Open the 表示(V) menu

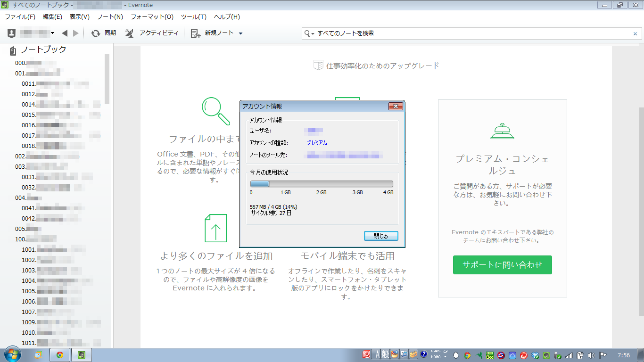79,17
